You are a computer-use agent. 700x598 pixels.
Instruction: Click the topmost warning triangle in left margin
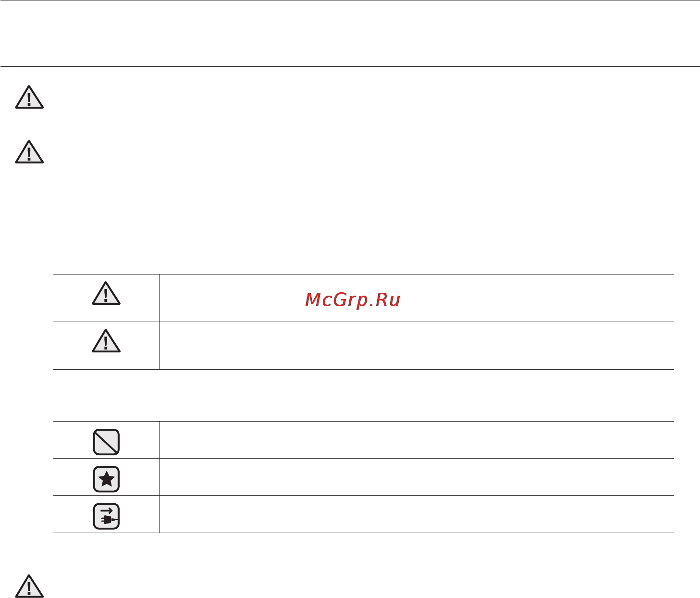tap(29, 97)
